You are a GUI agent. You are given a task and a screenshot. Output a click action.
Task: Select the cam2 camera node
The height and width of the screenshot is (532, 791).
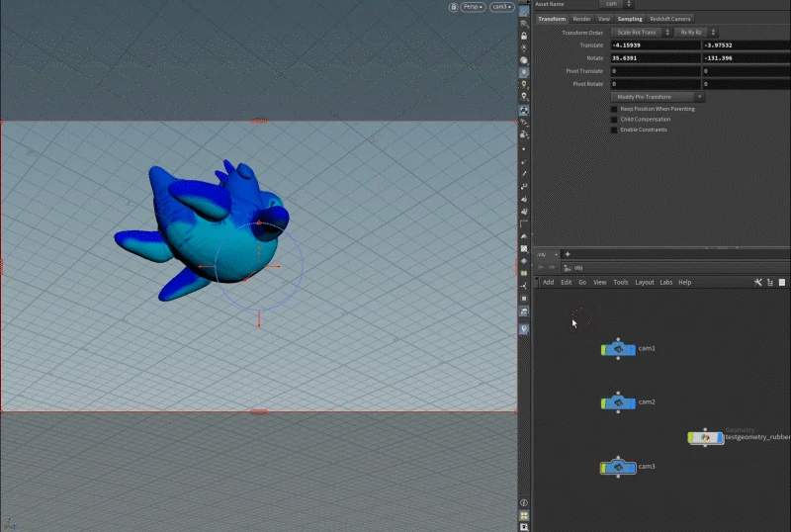tap(618, 402)
